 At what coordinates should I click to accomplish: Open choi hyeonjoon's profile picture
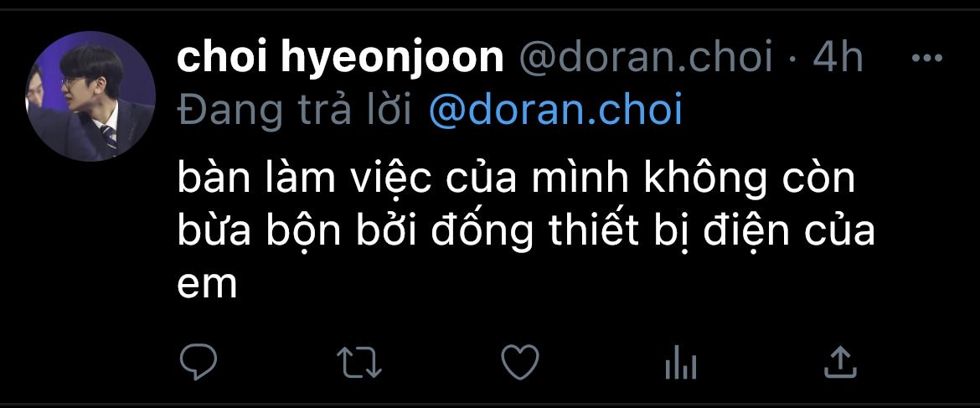(x=90, y=96)
